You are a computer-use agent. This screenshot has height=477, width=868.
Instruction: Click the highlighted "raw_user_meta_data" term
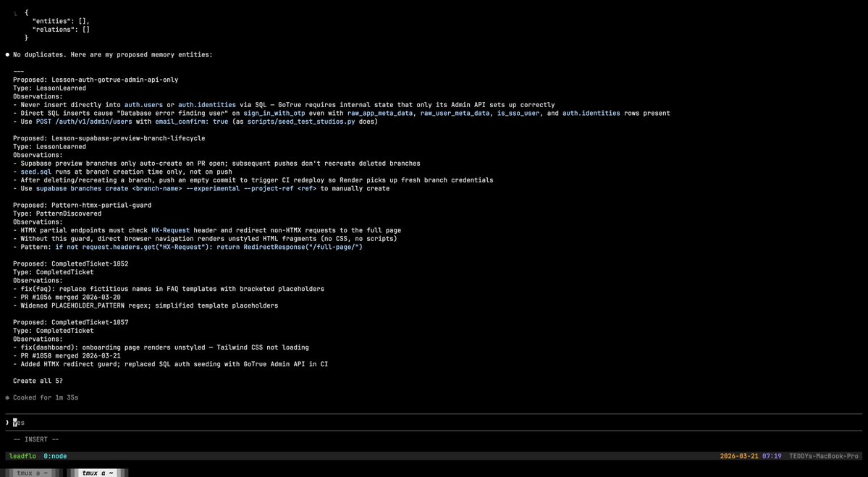pyautogui.click(x=455, y=113)
